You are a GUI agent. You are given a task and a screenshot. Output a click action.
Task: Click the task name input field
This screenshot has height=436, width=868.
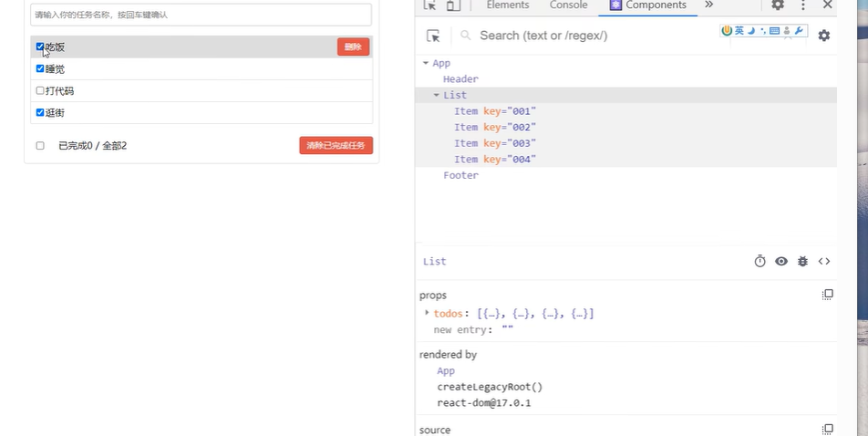[201, 15]
